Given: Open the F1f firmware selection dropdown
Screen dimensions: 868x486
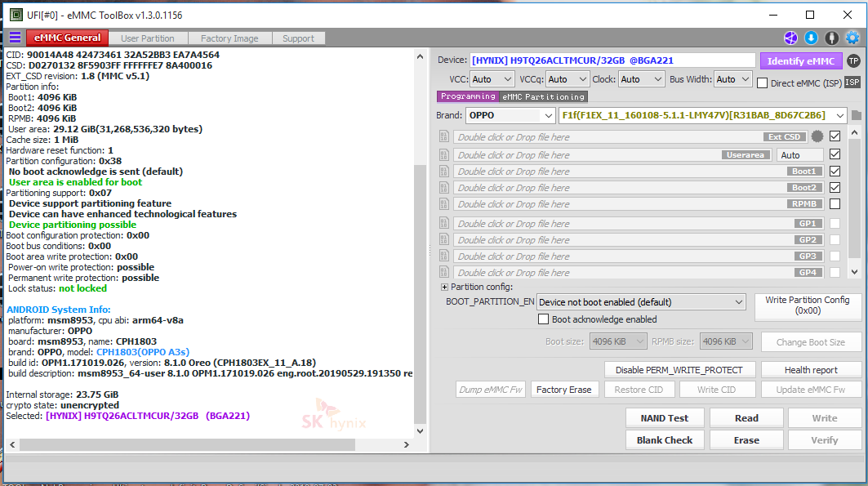Looking at the screenshot, I should pos(702,115).
